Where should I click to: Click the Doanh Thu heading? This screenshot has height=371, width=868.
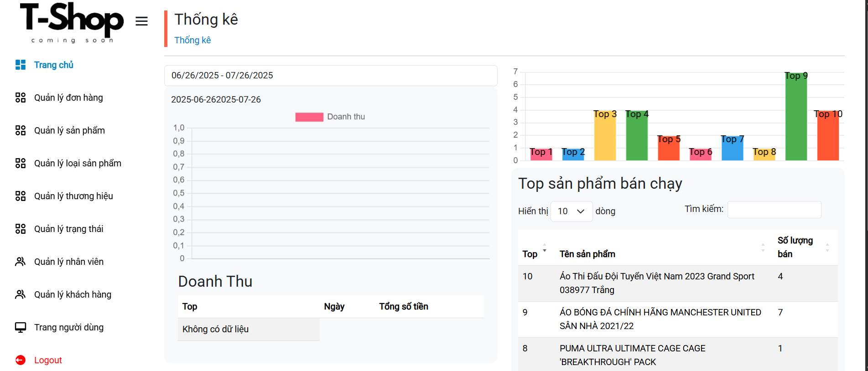click(x=215, y=281)
